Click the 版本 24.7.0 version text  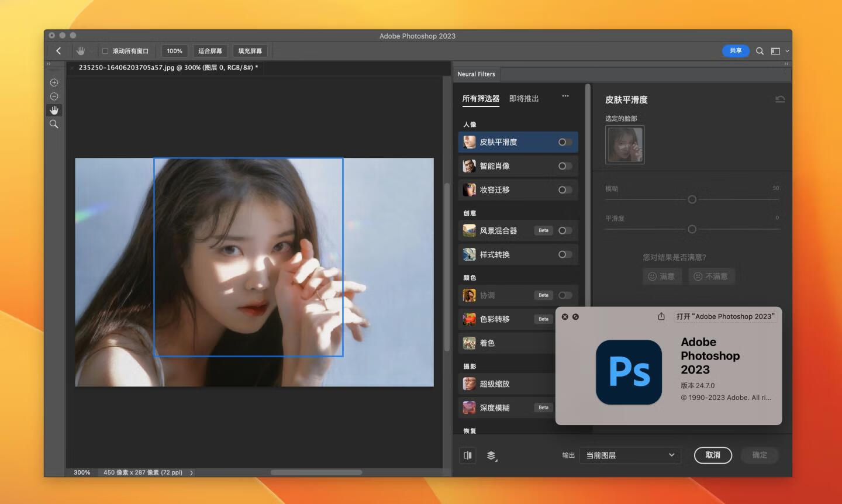(x=698, y=386)
